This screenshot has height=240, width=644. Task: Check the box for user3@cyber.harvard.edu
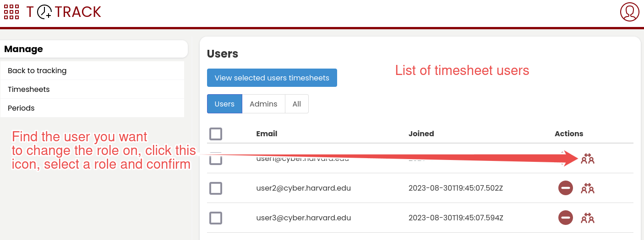click(216, 218)
